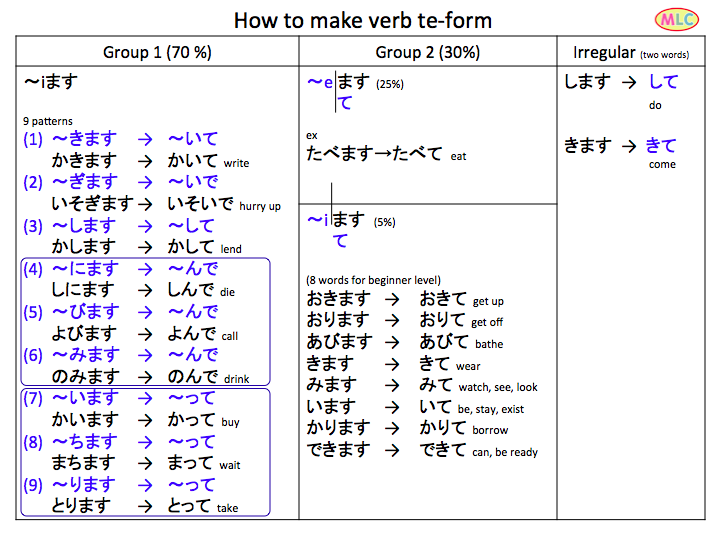
Task: Click 'いて' meaning be, stay, exist
Action: point(435,406)
